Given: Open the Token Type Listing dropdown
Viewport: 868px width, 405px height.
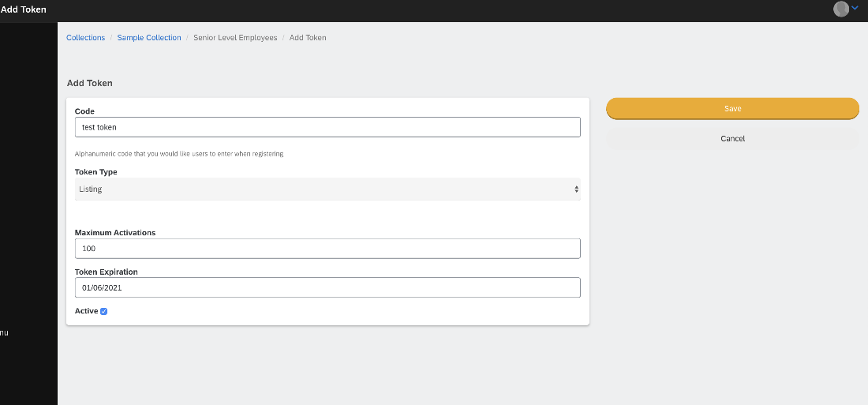Looking at the screenshot, I should pos(327,189).
